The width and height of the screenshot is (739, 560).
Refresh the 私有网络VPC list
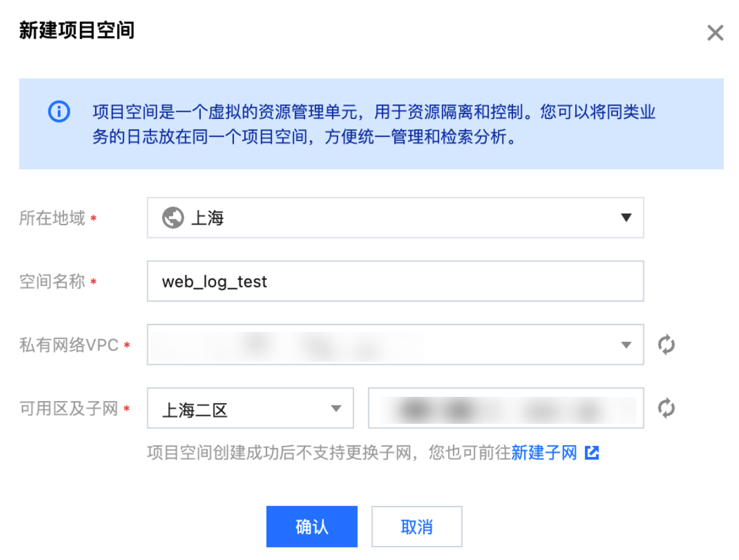pyautogui.click(x=666, y=345)
